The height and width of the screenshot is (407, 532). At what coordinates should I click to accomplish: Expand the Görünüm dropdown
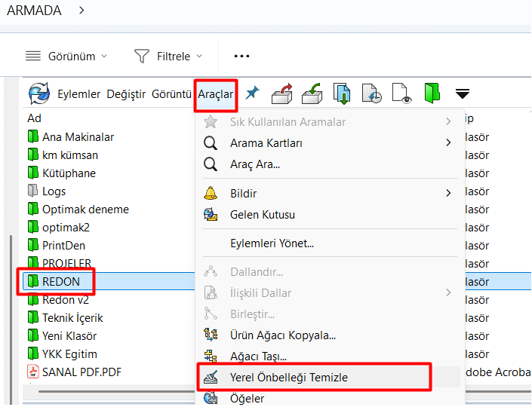[104, 57]
